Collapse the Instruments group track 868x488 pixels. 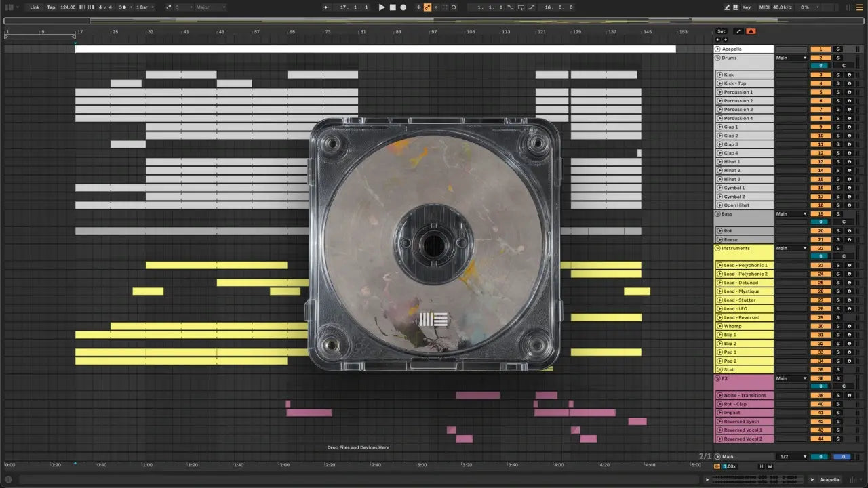[x=718, y=248]
